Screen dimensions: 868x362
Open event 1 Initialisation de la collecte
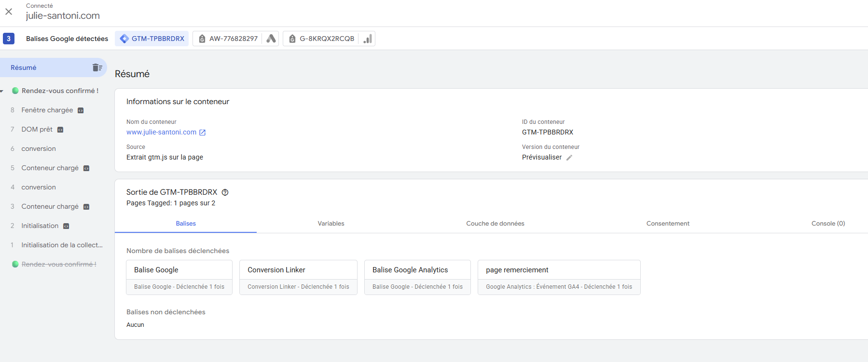click(x=62, y=245)
